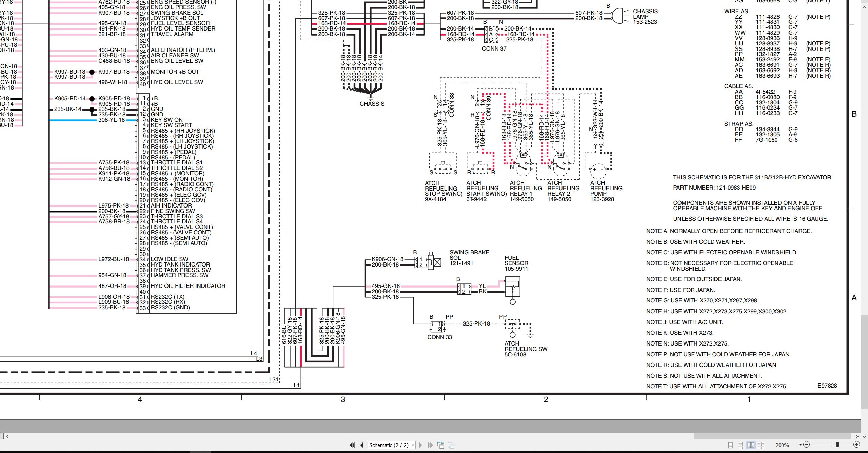Enable scrolling page view layout
The height and width of the screenshot is (453, 868).
741,445
